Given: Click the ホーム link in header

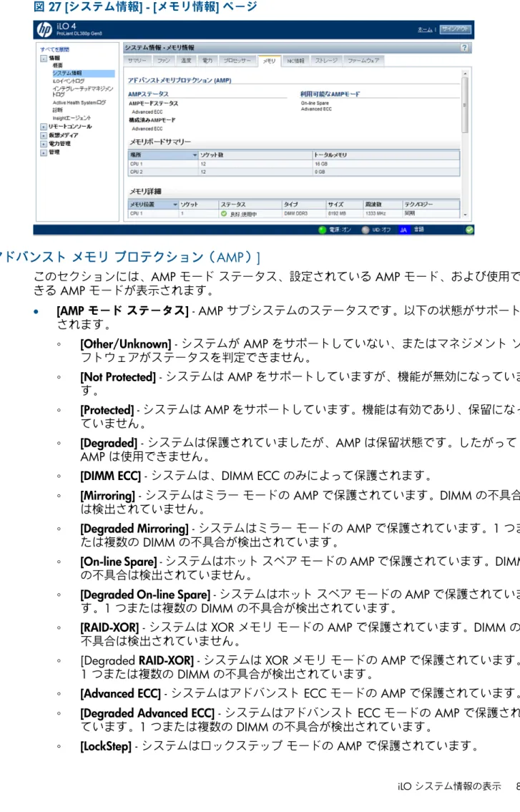Looking at the screenshot, I should pyautogui.click(x=425, y=30).
